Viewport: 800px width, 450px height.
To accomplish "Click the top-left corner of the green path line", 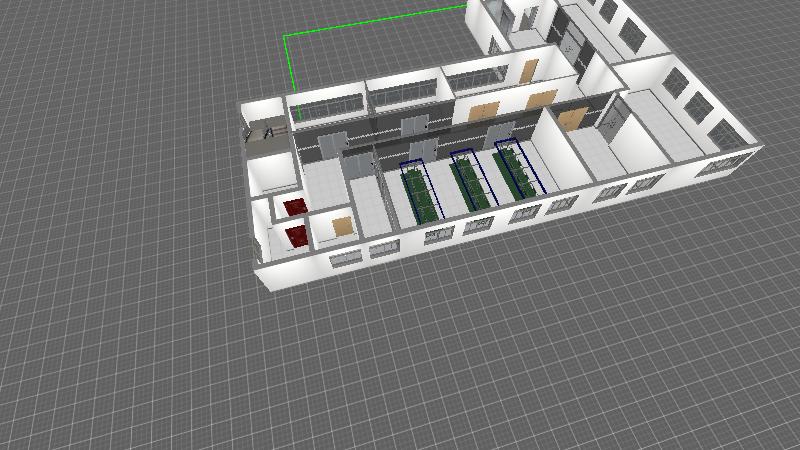I will pyautogui.click(x=286, y=37).
